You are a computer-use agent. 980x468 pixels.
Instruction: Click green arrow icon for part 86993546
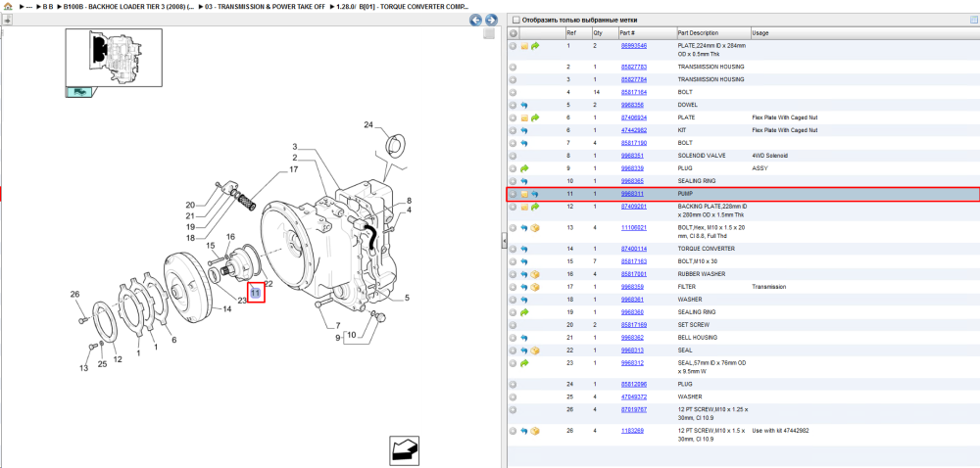pos(535,46)
